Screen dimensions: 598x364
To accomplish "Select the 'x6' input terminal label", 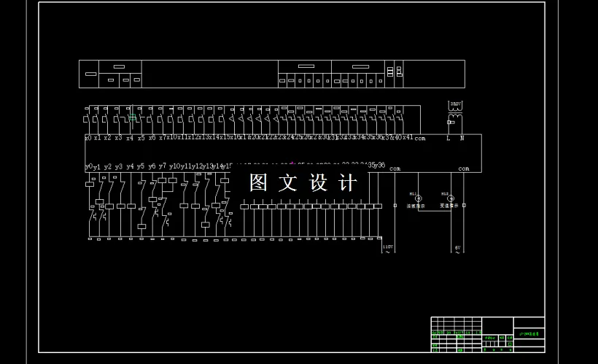I will (x=152, y=138).
